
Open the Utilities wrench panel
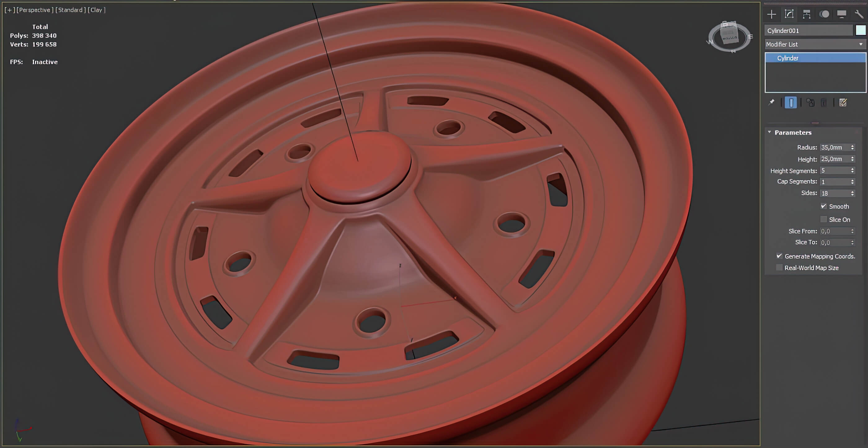coord(859,14)
